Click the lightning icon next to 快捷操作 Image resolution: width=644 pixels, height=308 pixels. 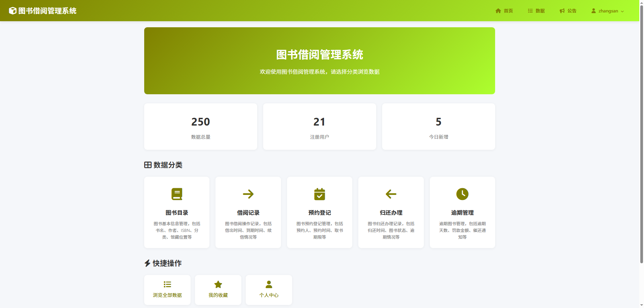coord(147,263)
